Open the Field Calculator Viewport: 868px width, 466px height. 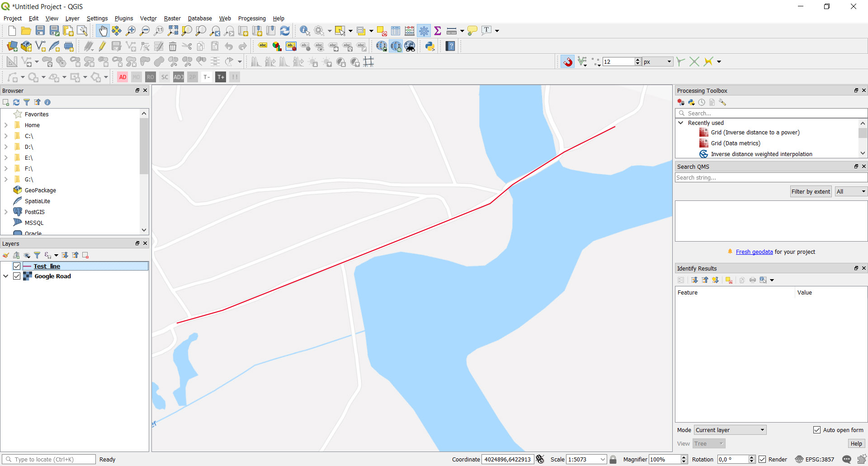[x=410, y=30]
